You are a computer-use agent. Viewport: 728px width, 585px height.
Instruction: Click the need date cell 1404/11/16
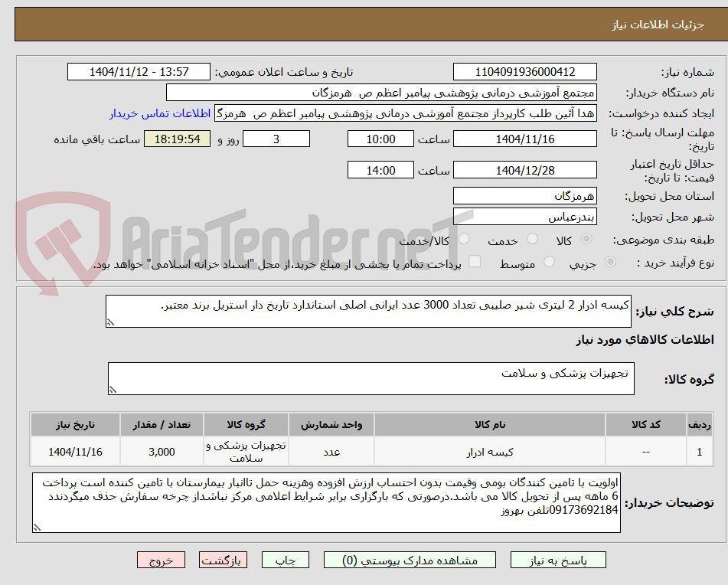[x=75, y=452]
